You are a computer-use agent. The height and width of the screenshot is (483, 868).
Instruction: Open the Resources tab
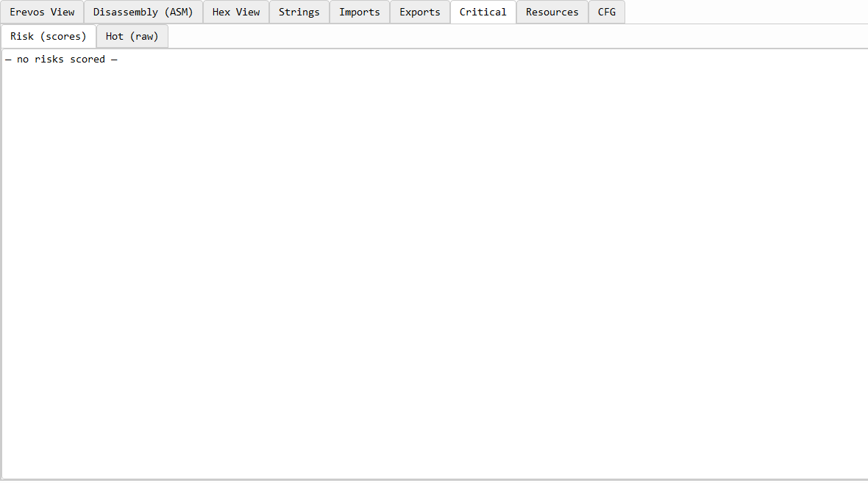[552, 12]
